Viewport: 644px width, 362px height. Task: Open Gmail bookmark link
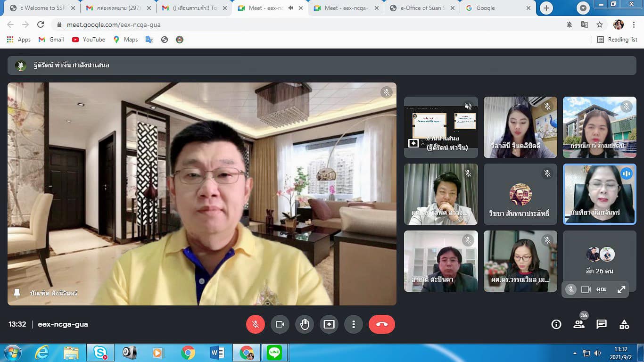click(51, 40)
